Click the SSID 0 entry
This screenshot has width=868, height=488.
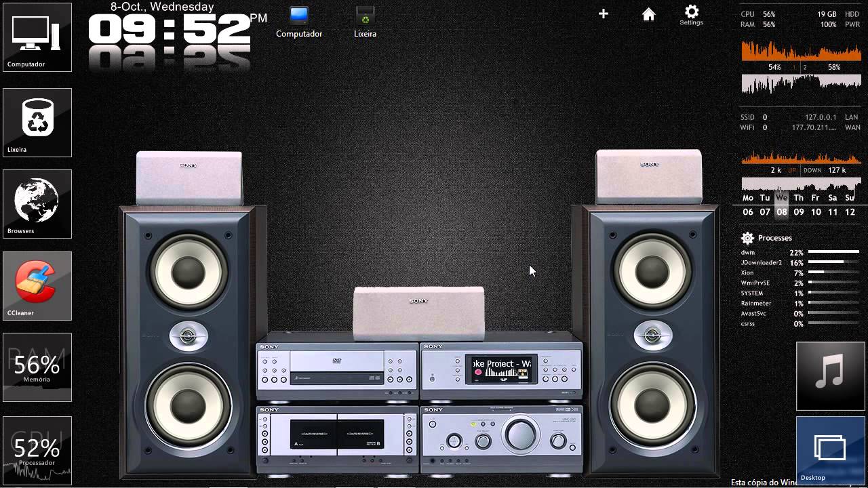click(754, 117)
